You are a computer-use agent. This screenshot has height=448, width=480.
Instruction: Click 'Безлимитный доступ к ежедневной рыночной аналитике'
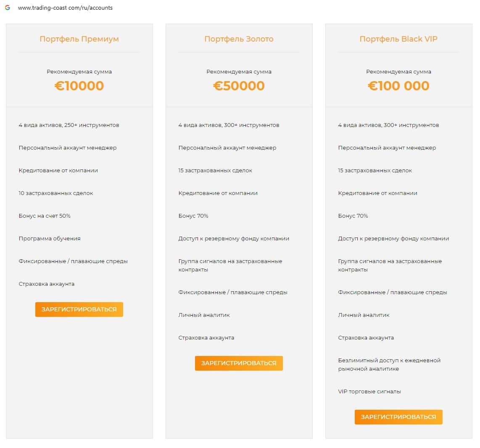(389, 365)
